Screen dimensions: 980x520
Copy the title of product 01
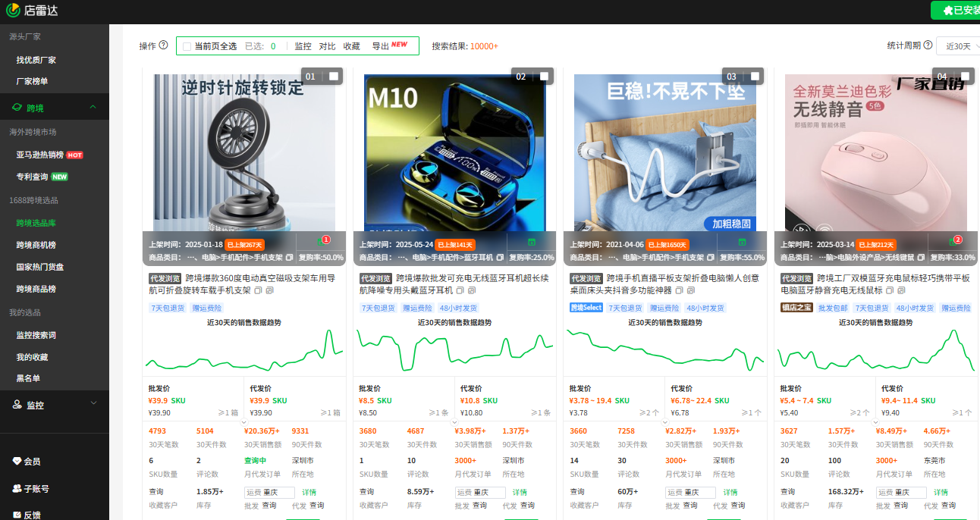coord(258,290)
